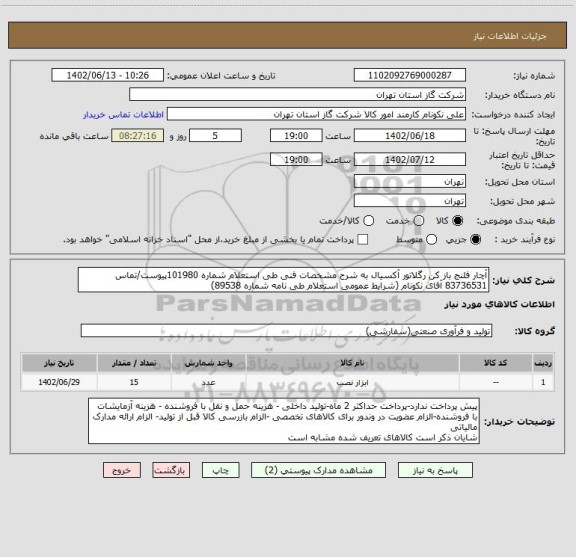The image size is (576, 557).
Task: Select the کالا radio button
Action: 458,221
